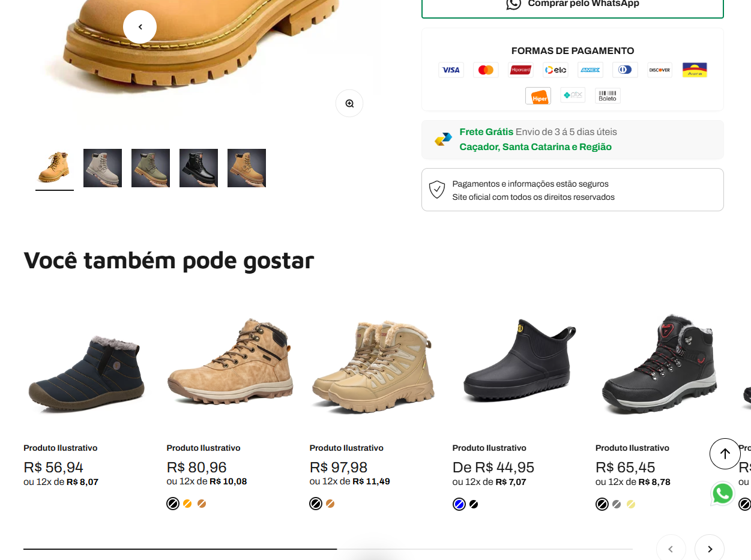Select the Hipercard payment icon
Screen dimensions: 751x560
tap(520, 70)
